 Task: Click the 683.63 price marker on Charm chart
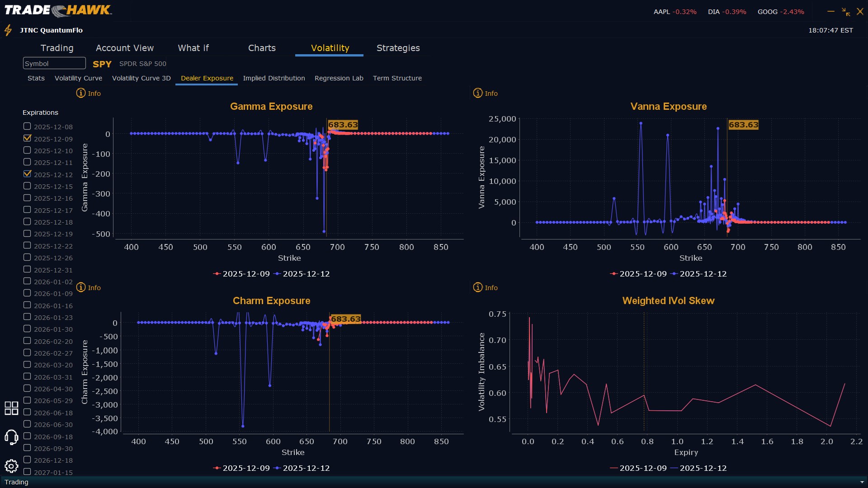(x=345, y=319)
